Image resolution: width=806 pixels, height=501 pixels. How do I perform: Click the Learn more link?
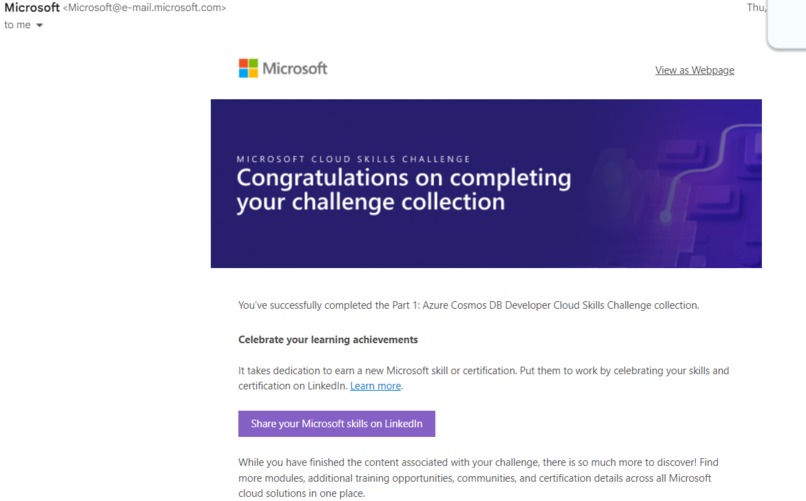375,386
